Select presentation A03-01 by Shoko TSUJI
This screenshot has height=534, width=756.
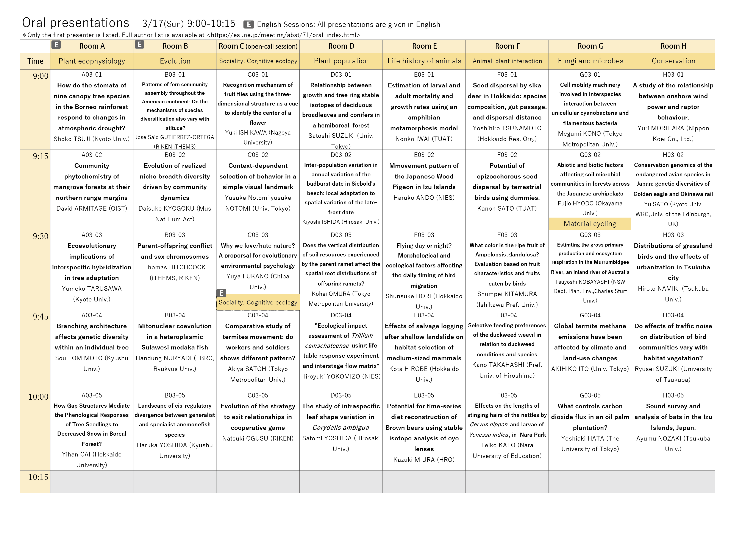pyautogui.click(x=92, y=107)
